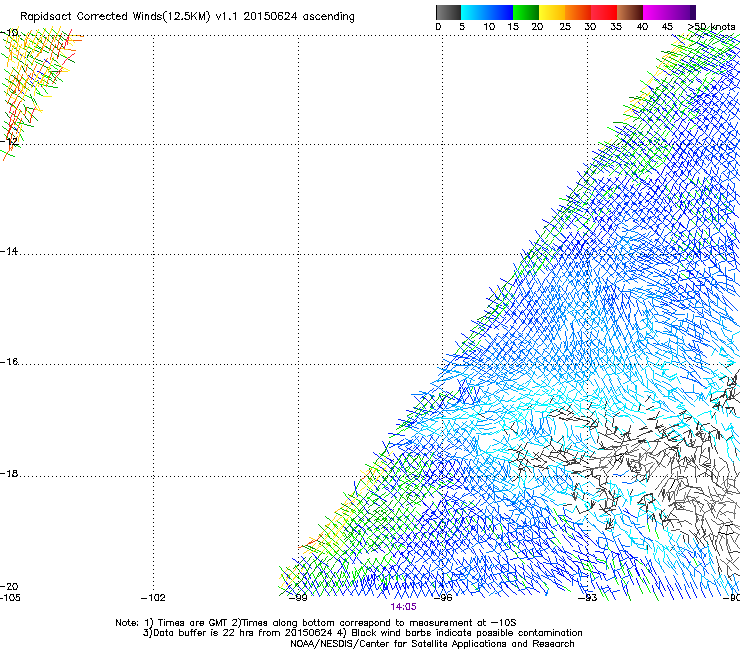
Task: Click the '>50 knots' legend label
Action: pos(711,26)
